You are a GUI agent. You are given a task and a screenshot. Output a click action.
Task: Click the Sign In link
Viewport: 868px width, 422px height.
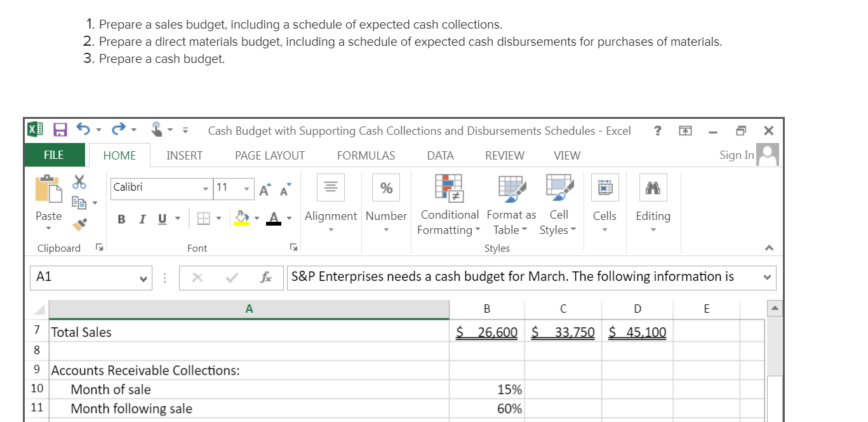pos(737,155)
